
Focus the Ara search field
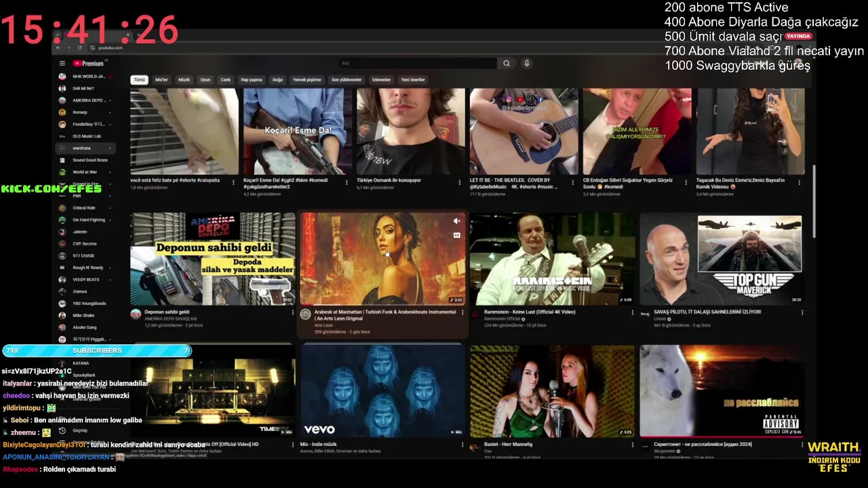coord(417,63)
